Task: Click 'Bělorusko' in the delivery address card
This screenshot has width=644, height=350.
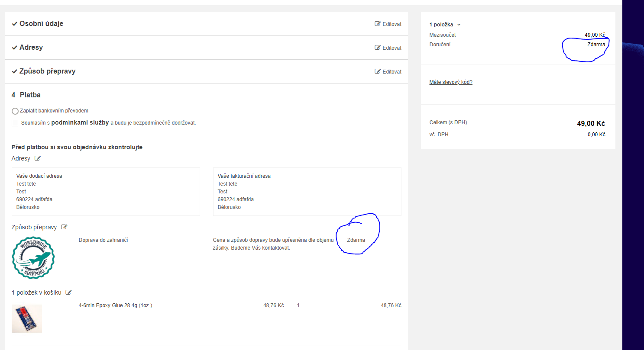Action: (28, 207)
